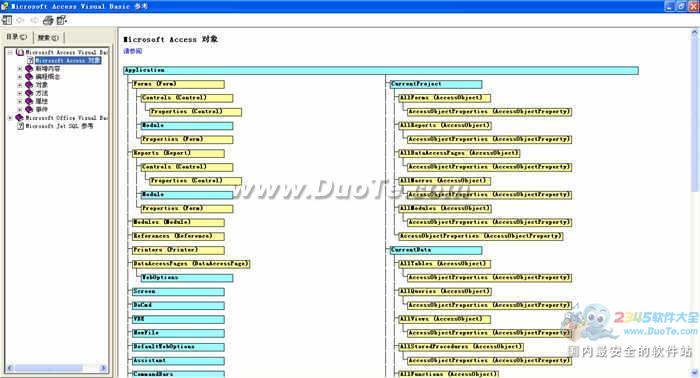This screenshot has width=700, height=378.
Task: Click the help page icon beside Microsoft Jet SQL 参考
Action: (x=20, y=126)
